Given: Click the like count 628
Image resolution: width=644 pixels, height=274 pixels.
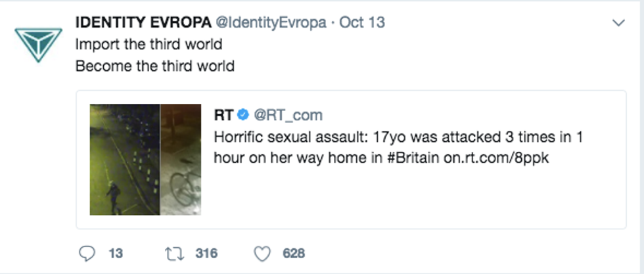Looking at the screenshot, I should pos(293,253).
